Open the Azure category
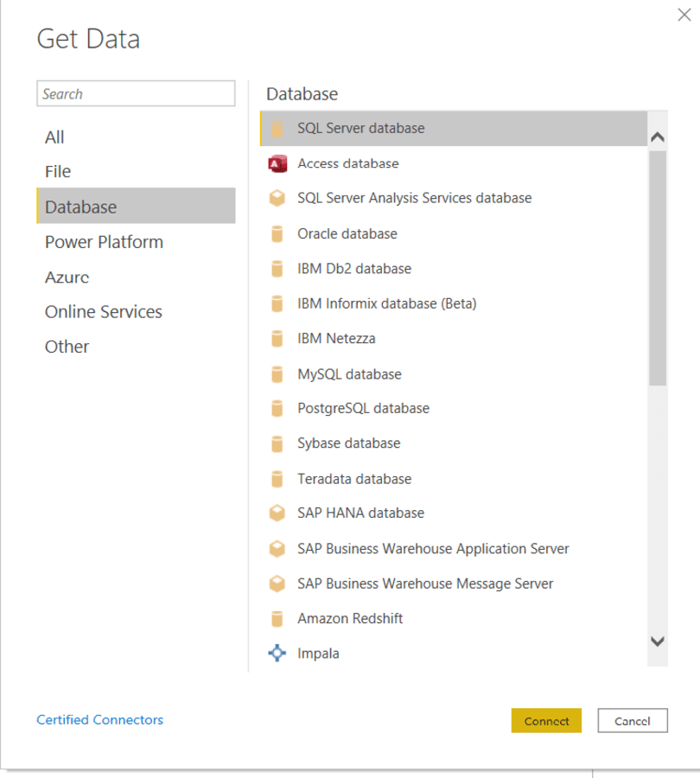The image size is (700, 778). (136, 277)
